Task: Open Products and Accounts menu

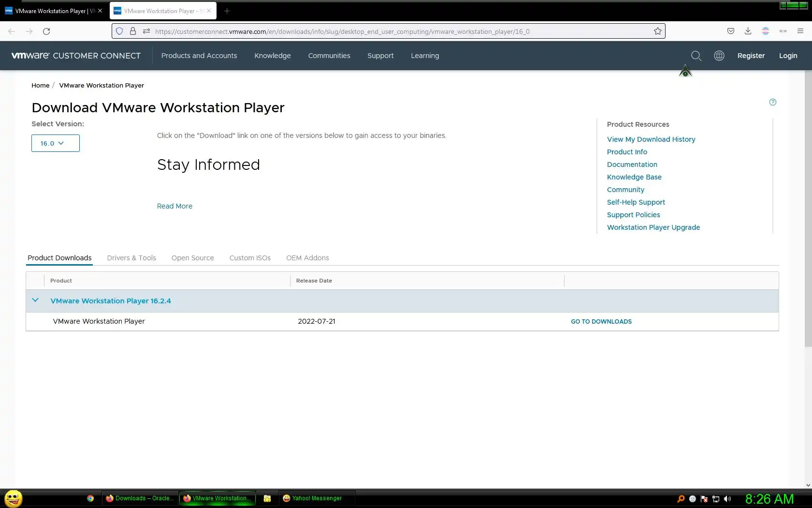Action: pos(199,56)
